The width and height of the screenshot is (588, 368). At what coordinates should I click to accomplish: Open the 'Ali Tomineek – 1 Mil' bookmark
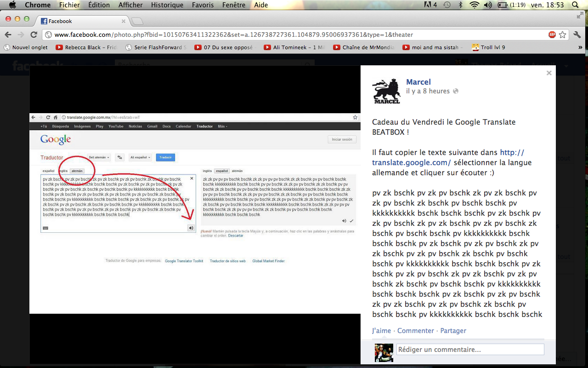point(294,47)
